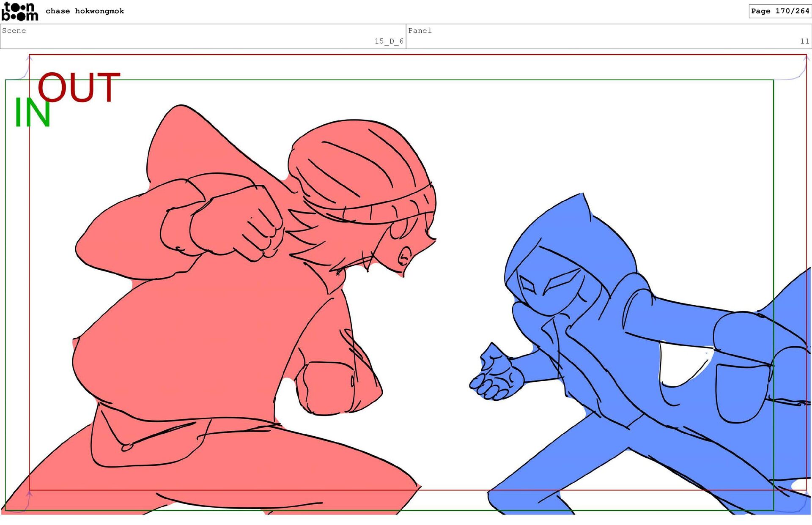Viewport: 812px width, 525px height.
Task: Click the Toon Boom logo
Action: (x=19, y=11)
